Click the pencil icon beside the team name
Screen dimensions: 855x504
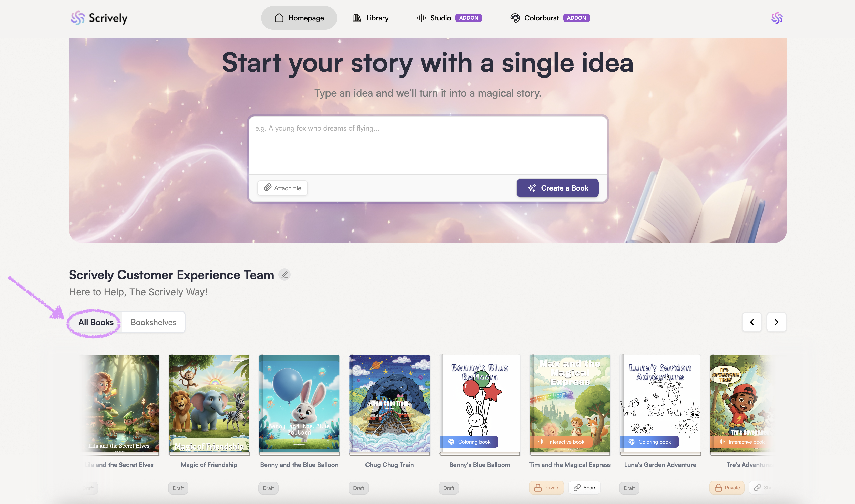[x=284, y=275]
